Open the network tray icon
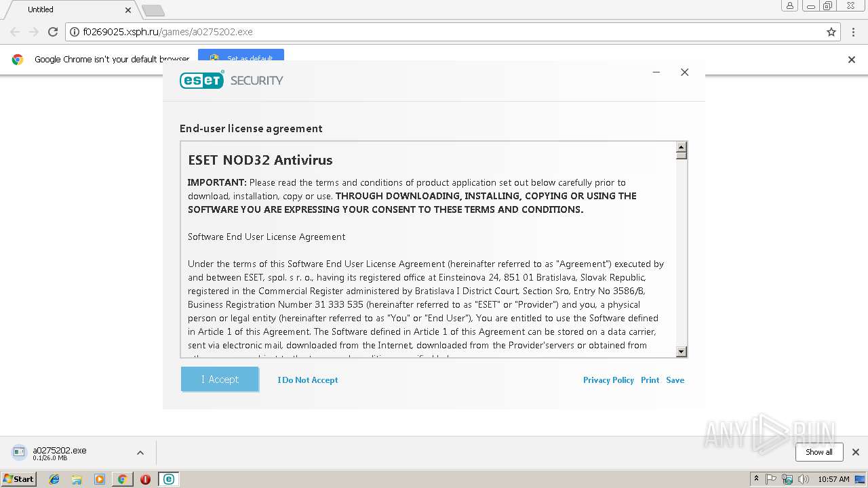This screenshot has height=488, width=868. pyautogui.click(x=787, y=479)
